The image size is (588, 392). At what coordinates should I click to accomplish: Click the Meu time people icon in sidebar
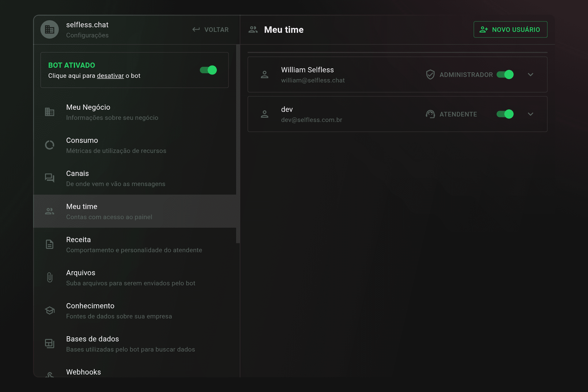click(x=50, y=211)
